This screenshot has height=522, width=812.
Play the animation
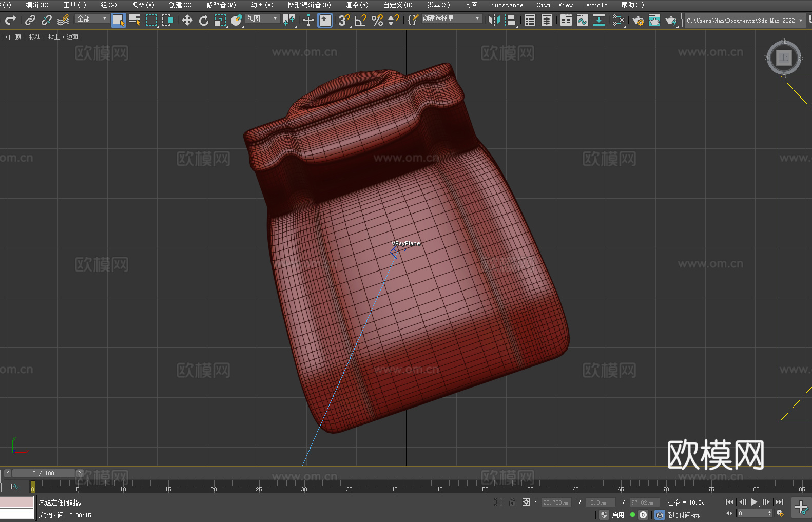[755, 502]
